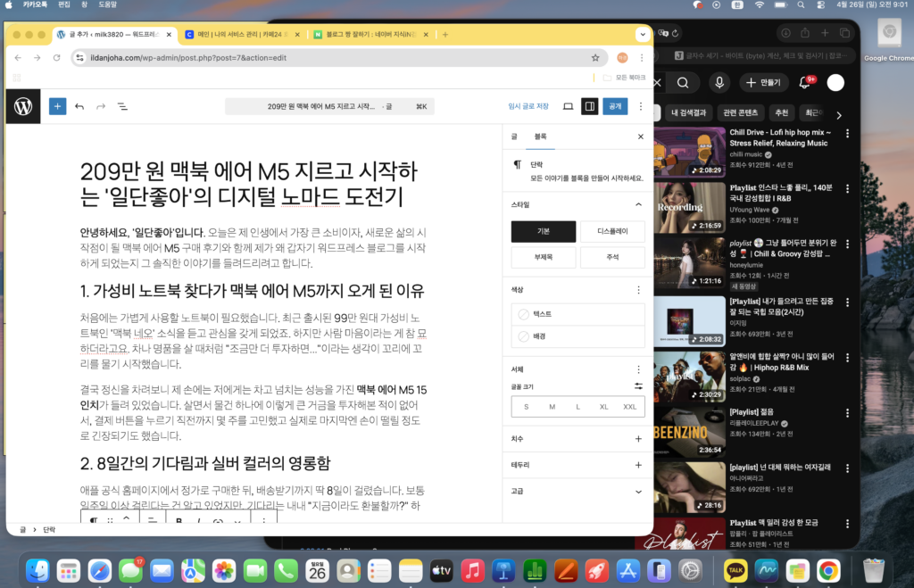Click the WordPress logo in the editor
This screenshot has height=588, width=914.
click(23, 106)
